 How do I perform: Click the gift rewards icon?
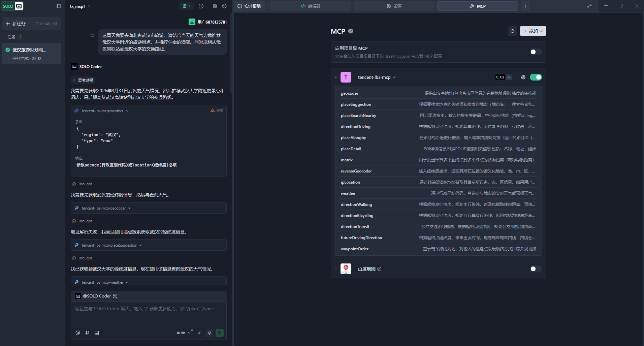(x=186, y=6)
